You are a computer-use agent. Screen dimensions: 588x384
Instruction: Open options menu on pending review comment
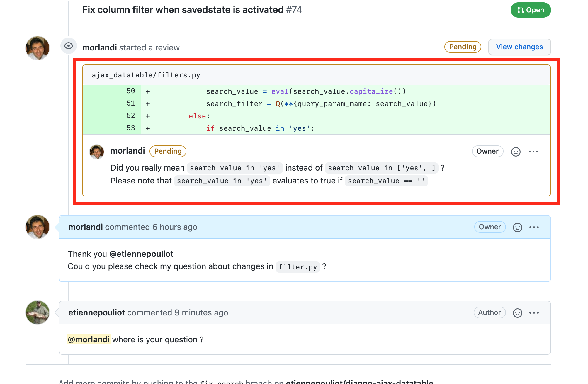(533, 152)
